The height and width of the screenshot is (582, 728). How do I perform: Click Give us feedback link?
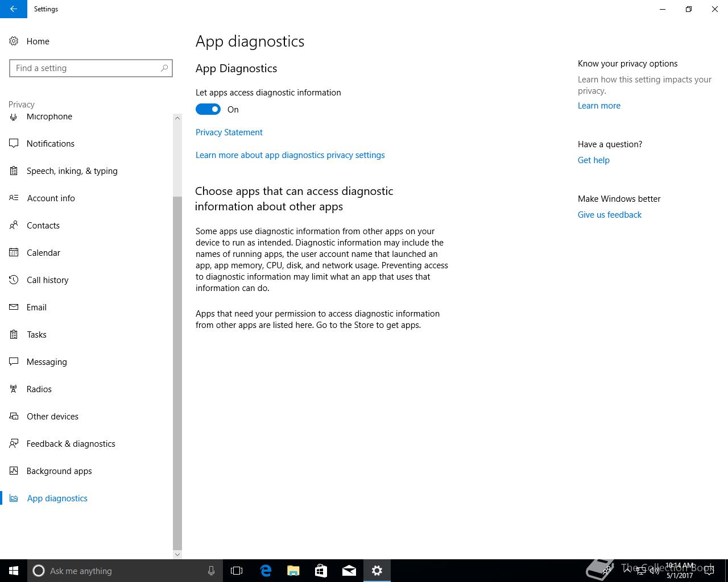pyautogui.click(x=609, y=214)
